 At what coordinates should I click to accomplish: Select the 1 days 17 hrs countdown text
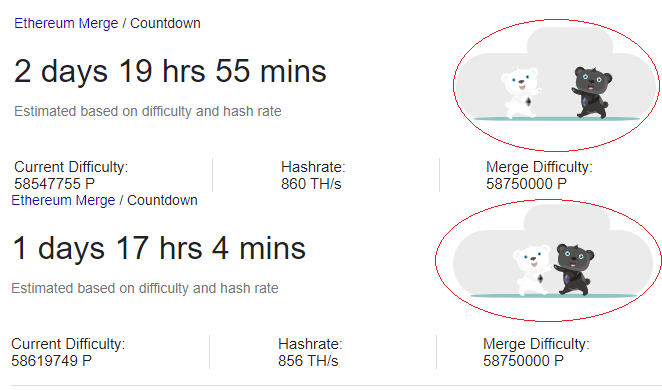click(x=159, y=248)
